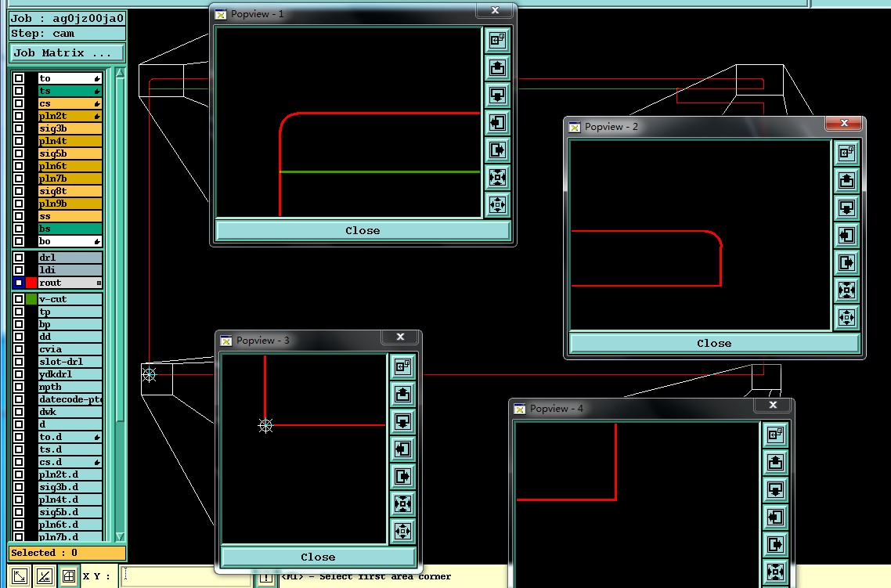Click Close button in Popview 2
This screenshot has width=891, height=588.
[x=714, y=343]
